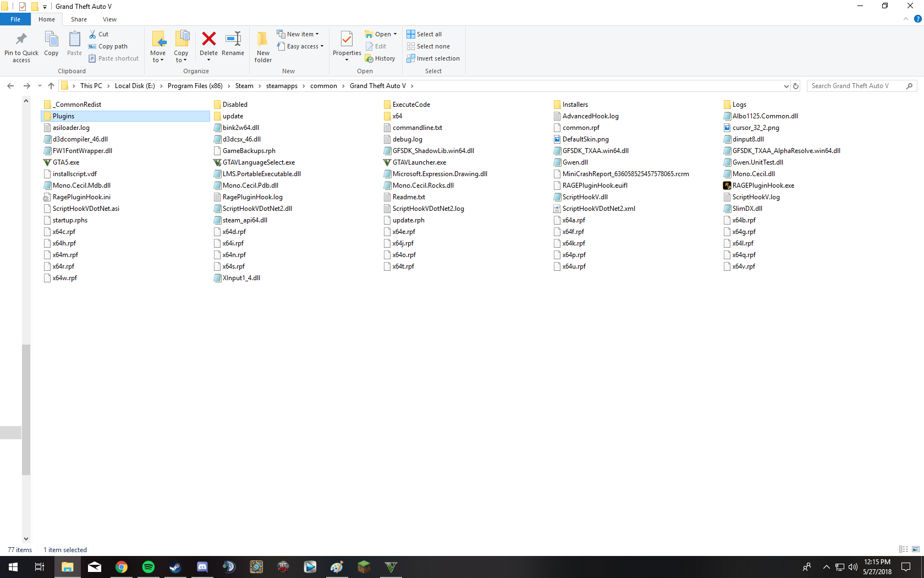Go Up one folder level
Image resolution: width=924 pixels, height=578 pixels.
point(51,86)
